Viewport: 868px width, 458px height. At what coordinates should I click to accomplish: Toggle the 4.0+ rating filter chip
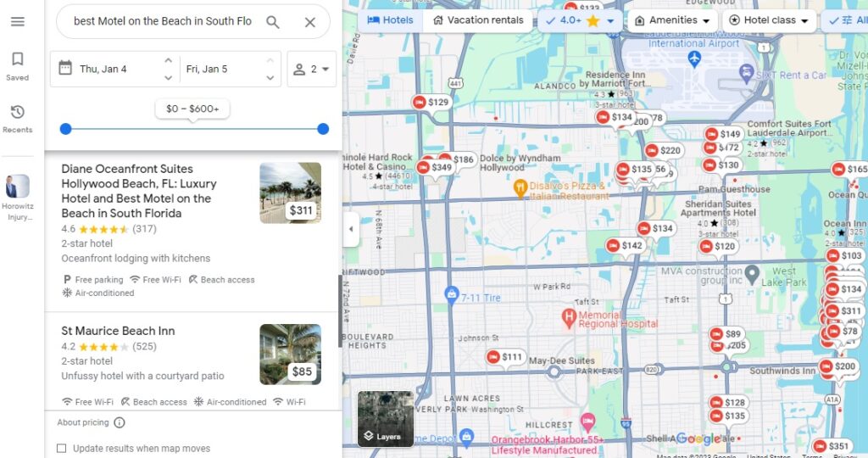click(580, 20)
